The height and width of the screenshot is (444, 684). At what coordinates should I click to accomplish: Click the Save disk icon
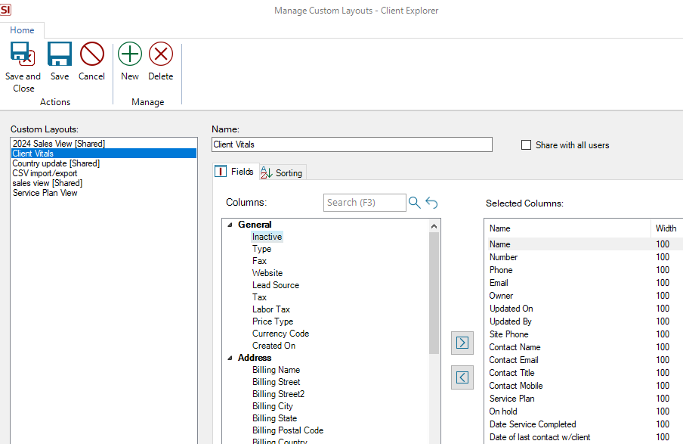point(60,54)
